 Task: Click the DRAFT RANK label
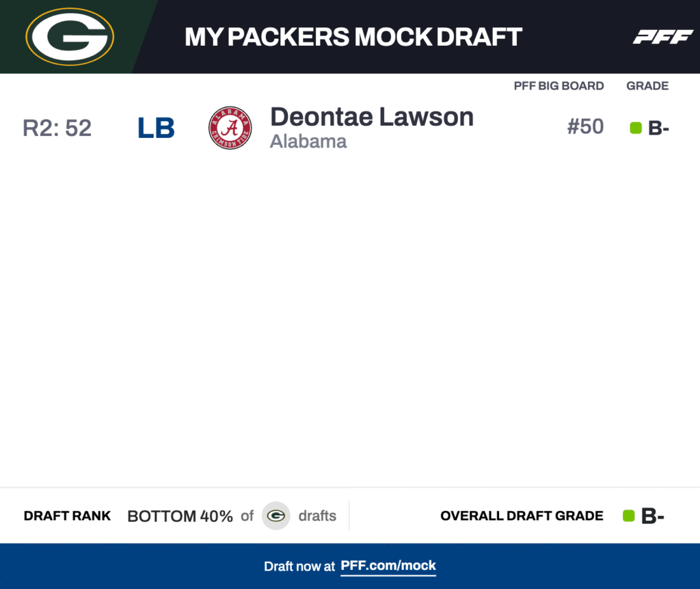pos(67,516)
